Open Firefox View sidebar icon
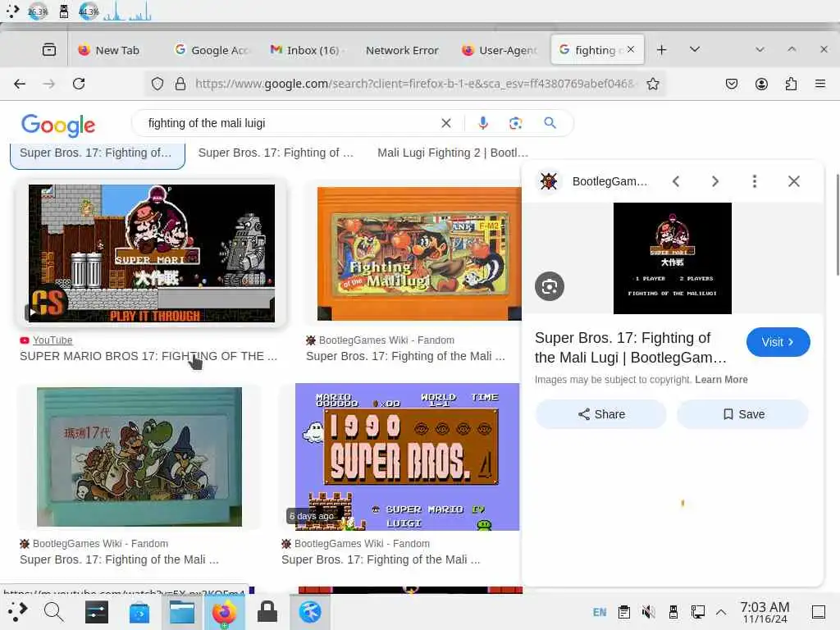The width and height of the screenshot is (840, 630). (x=48, y=50)
